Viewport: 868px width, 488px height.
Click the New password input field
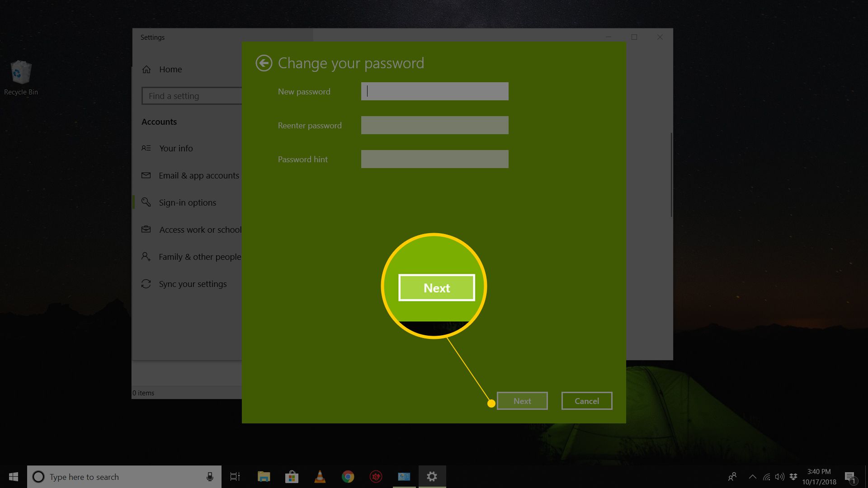point(434,91)
